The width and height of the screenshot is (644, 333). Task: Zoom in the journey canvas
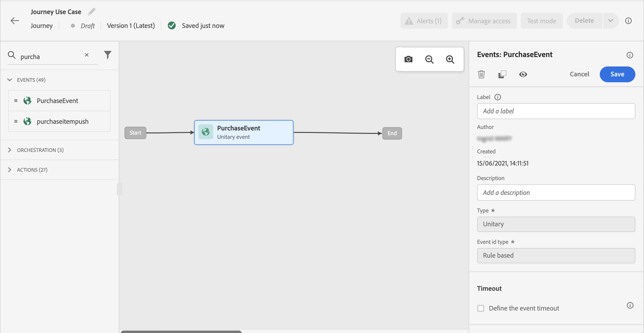(450, 59)
